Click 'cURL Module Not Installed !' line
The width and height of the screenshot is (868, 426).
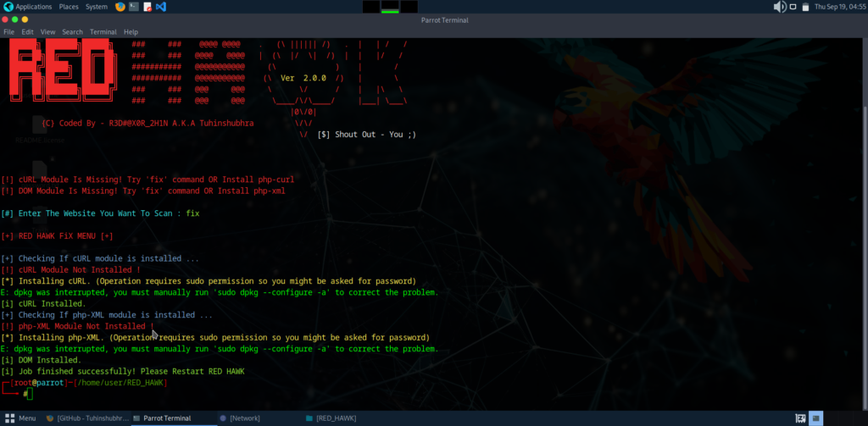click(x=70, y=270)
